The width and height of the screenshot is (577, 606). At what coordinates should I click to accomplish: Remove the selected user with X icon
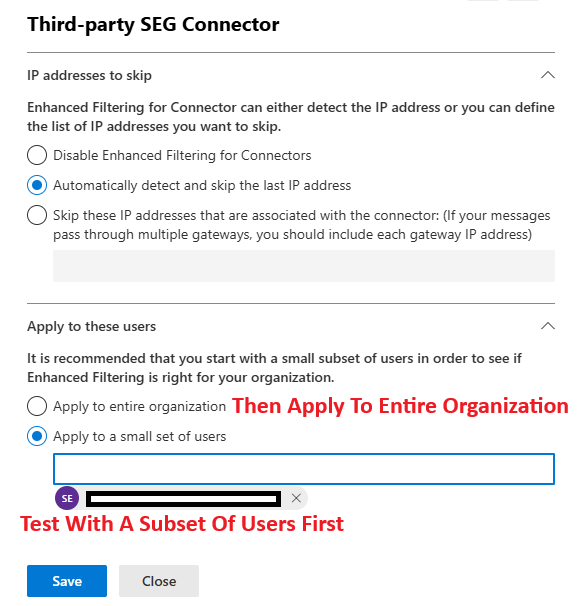[x=296, y=498]
